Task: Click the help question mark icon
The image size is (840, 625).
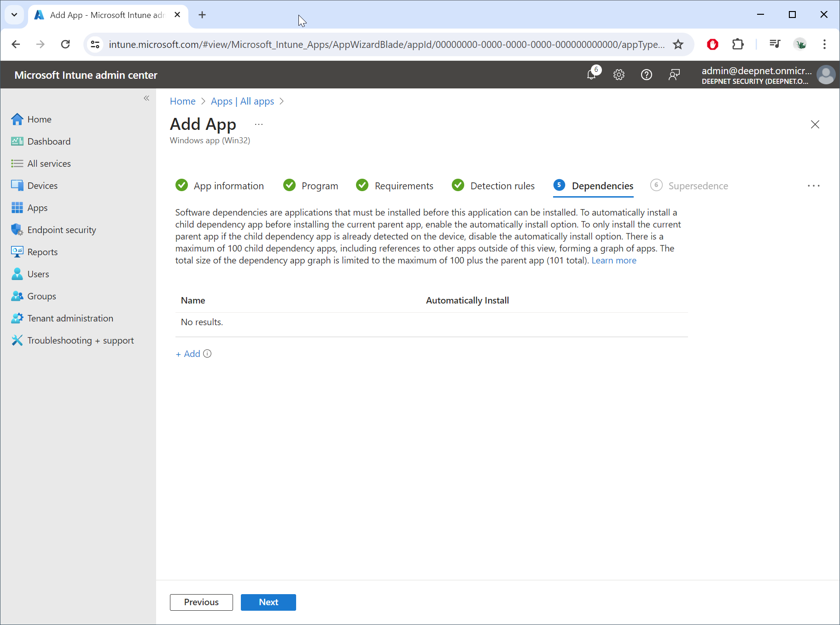Action: point(647,75)
